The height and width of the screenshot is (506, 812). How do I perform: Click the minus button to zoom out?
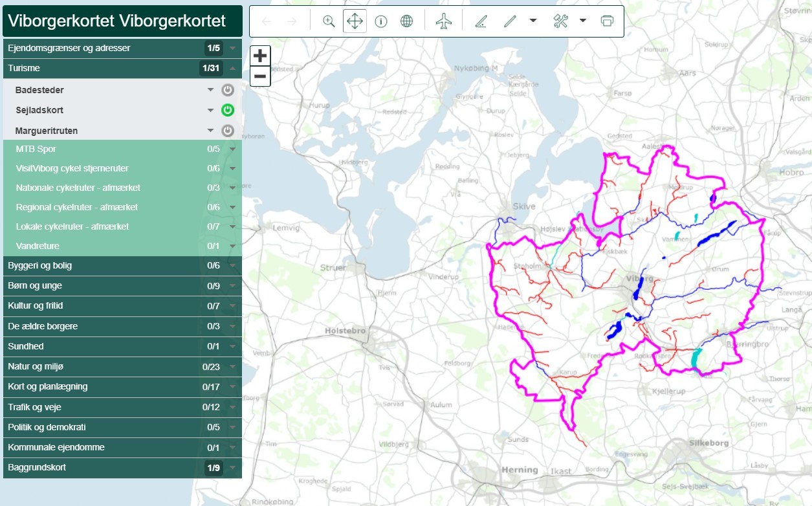[x=260, y=76]
